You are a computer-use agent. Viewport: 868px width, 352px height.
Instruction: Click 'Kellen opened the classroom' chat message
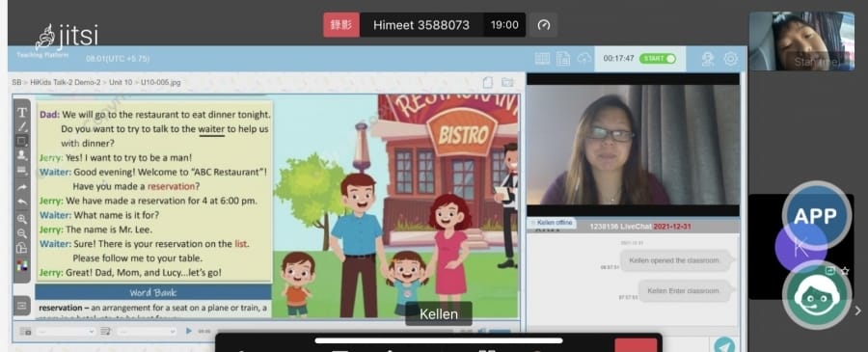674,260
